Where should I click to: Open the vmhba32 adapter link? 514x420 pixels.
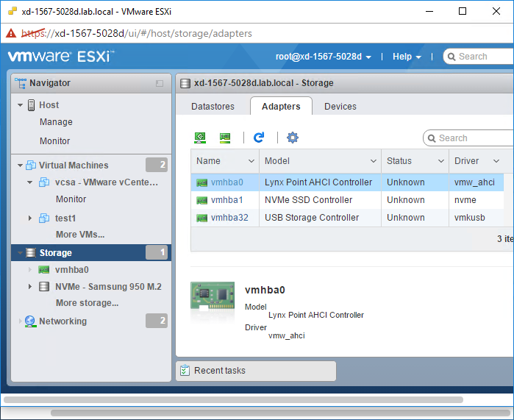229,218
